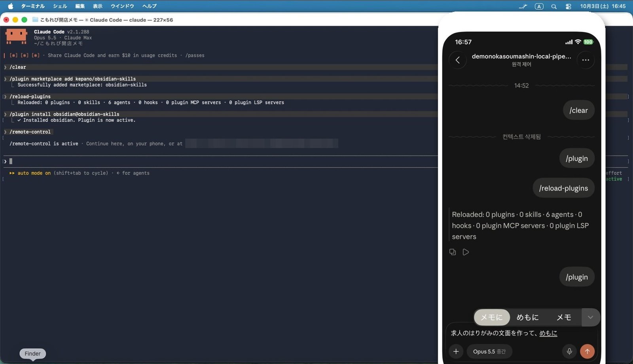Screen dimensions: 633x364
Task: Click the auto mode on status text
Action: [34, 173]
